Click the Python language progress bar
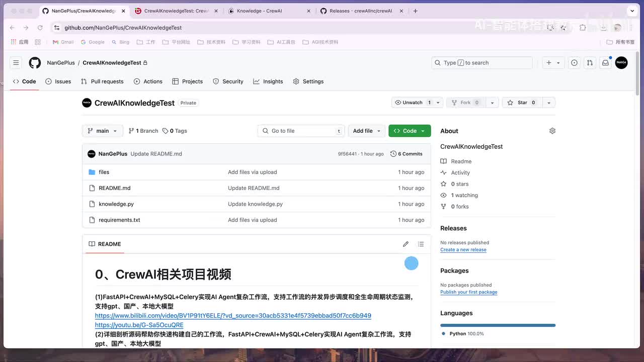 coord(498,325)
